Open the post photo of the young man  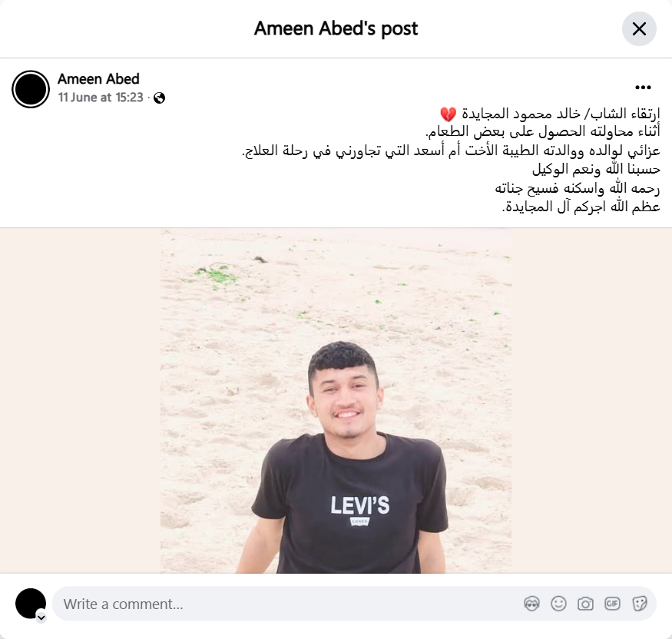[336, 401]
